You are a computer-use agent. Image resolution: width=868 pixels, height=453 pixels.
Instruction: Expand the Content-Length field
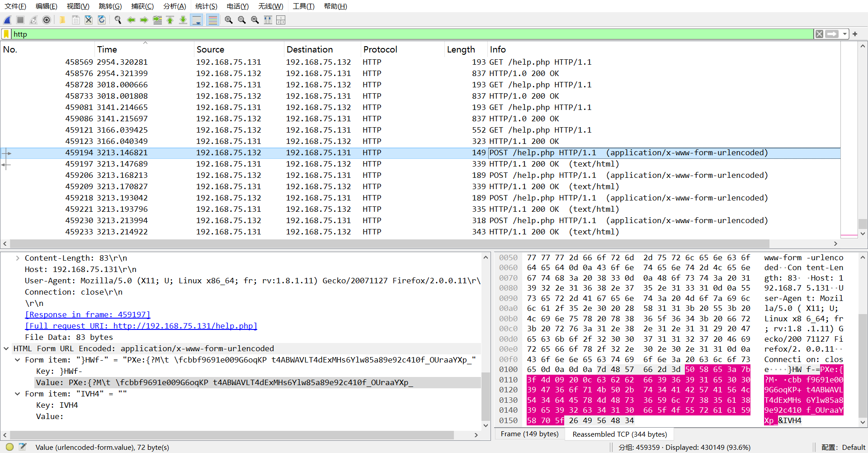coord(18,258)
